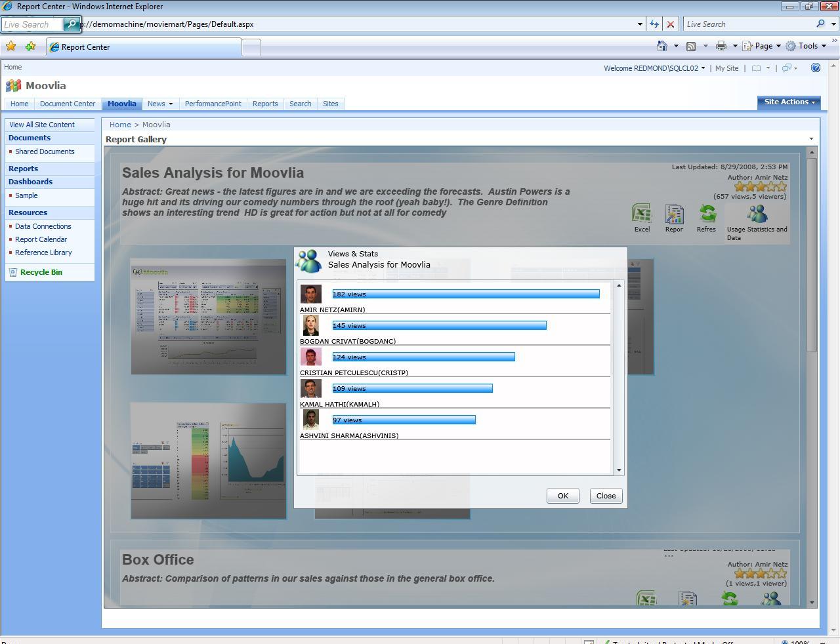Select the Moovlia tab
This screenshot has width=840, height=644.
point(122,104)
